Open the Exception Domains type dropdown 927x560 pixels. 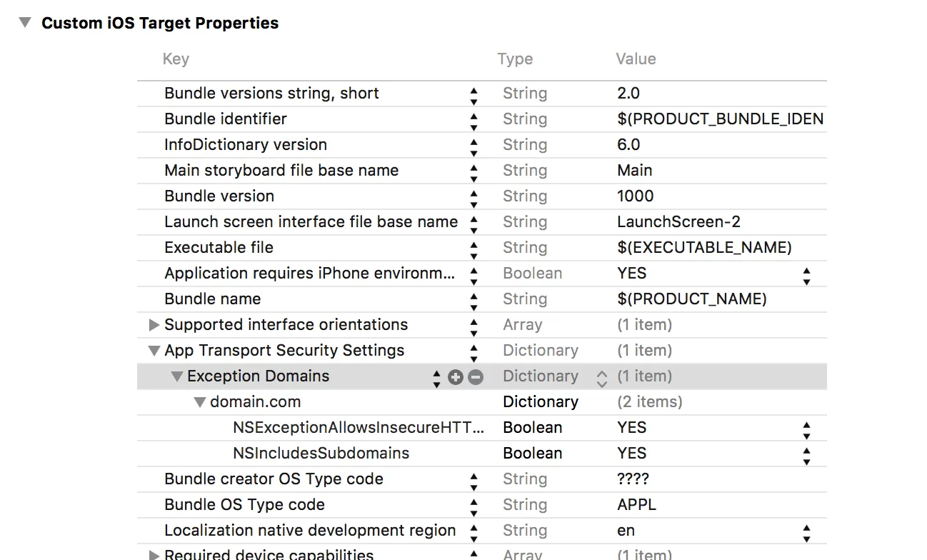click(601, 377)
